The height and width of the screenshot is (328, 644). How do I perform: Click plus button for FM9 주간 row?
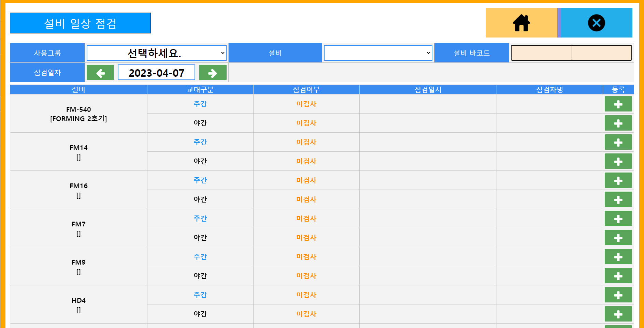point(618,257)
